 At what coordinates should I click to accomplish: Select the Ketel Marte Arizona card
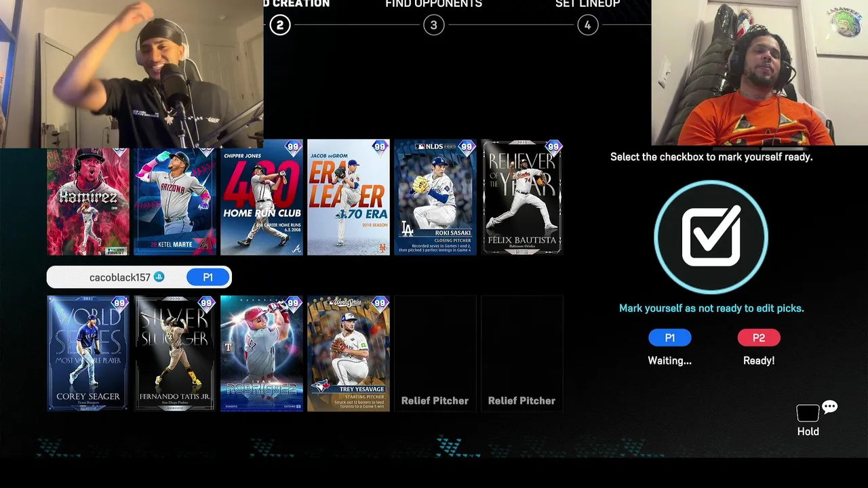tap(175, 201)
